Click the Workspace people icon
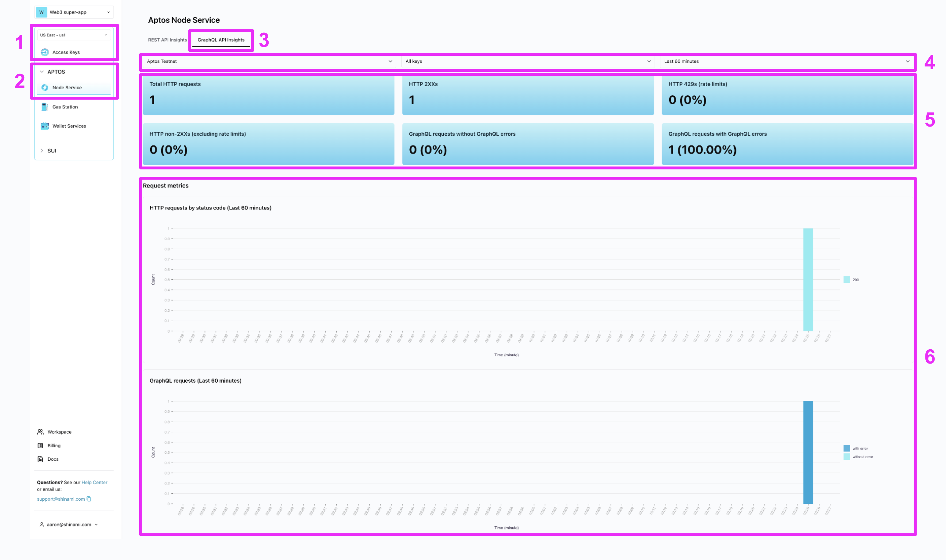Image resolution: width=946 pixels, height=560 pixels. (x=40, y=432)
